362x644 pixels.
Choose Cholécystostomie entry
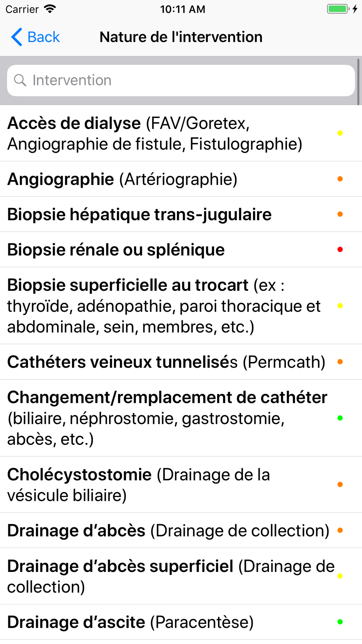181,485
